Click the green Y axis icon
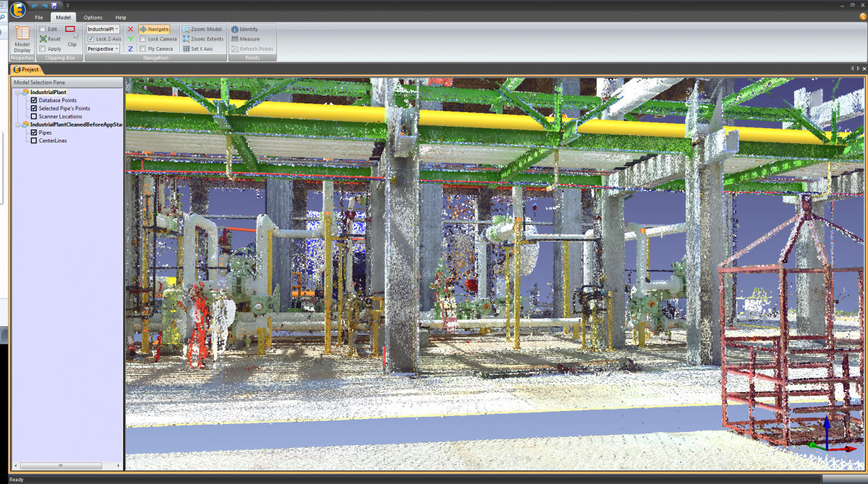 point(130,39)
